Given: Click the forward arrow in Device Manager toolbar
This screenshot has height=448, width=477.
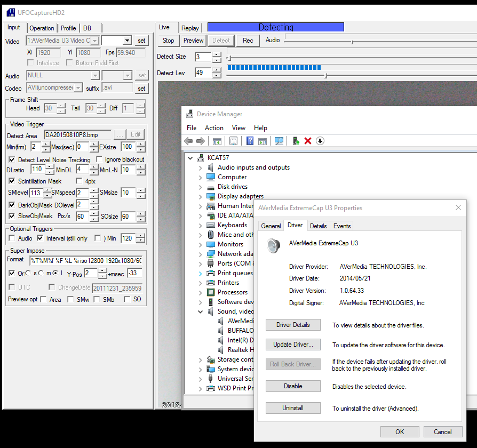Looking at the screenshot, I should (201, 141).
